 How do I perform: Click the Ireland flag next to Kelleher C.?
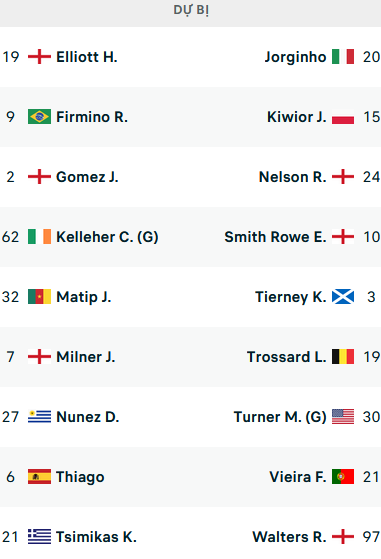click(39, 237)
